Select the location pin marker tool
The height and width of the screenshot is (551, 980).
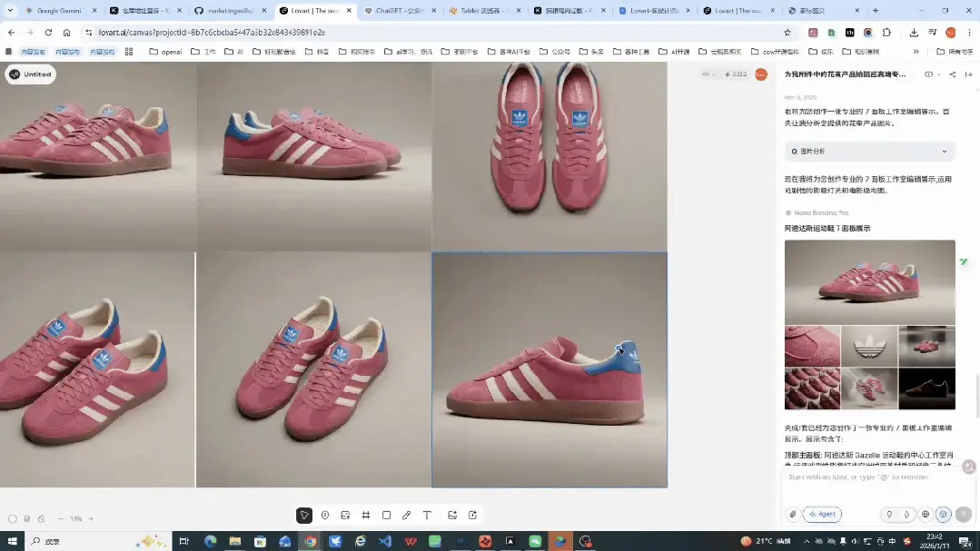pos(325,516)
